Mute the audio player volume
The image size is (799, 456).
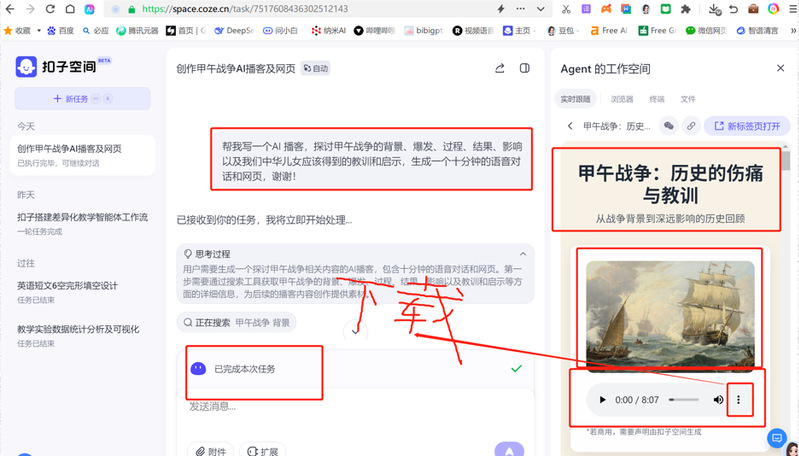pyautogui.click(x=718, y=400)
